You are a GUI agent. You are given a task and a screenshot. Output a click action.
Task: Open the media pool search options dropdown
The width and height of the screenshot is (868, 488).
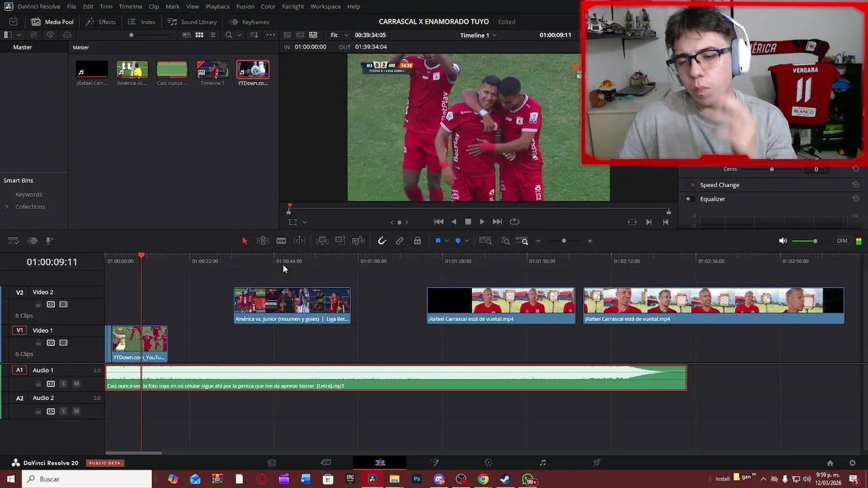[239, 35]
